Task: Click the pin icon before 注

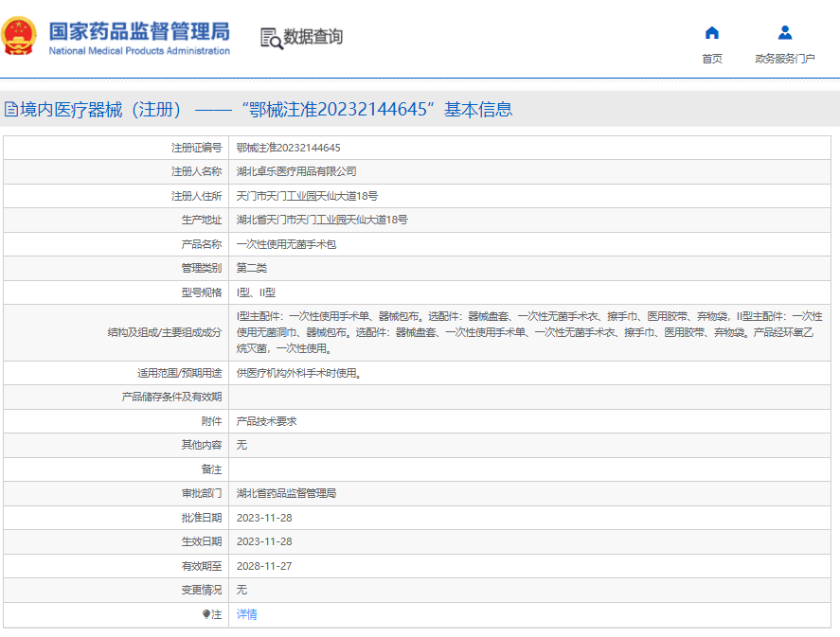Action: [x=206, y=614]
